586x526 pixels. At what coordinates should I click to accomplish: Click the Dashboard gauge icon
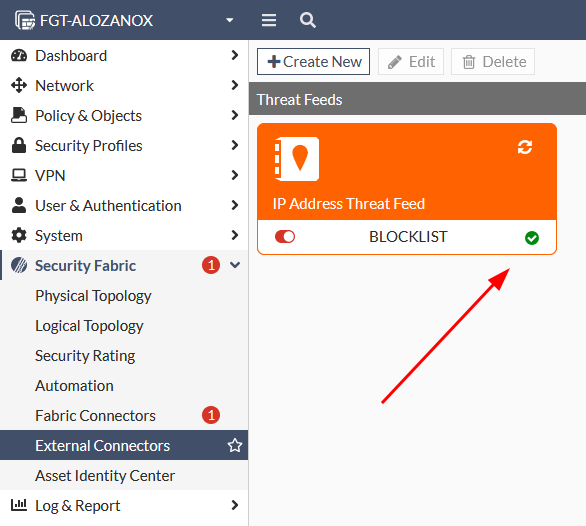19,55
